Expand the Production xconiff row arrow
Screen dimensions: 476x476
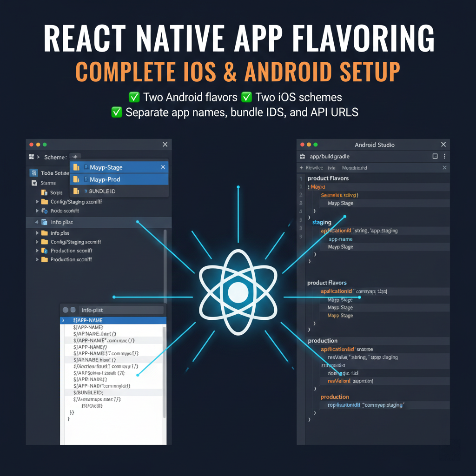tap(37, 259)
